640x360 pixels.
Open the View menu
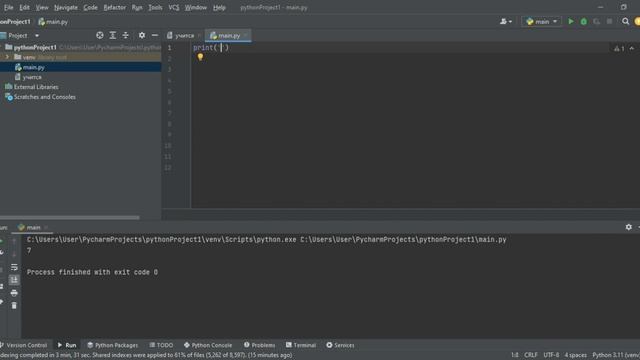tap(42, 7)
